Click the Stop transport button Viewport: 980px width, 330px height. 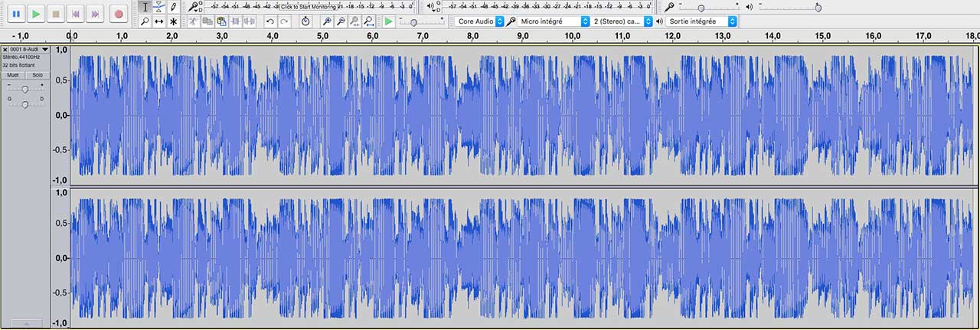click(55, 13)
